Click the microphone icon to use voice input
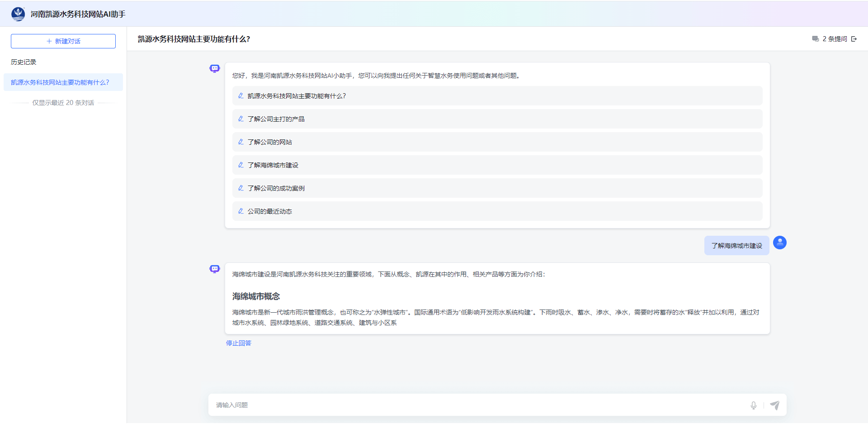Viewport: 868px width, 424px height. [x=753, y=405]
